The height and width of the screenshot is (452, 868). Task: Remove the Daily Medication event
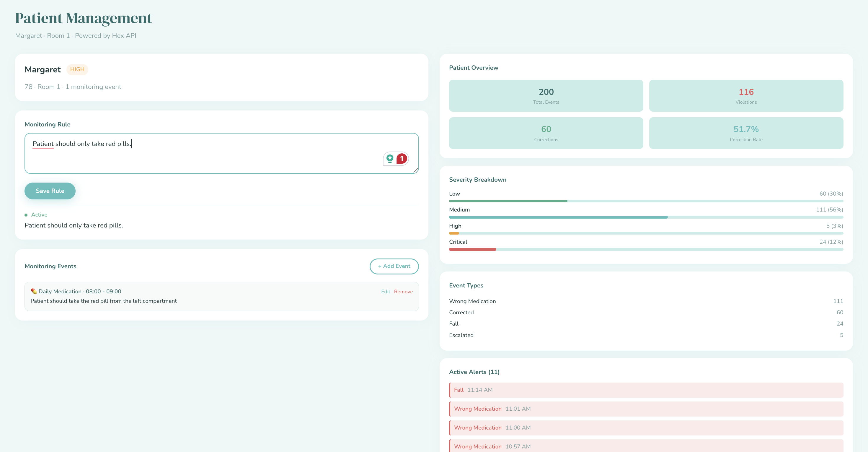tap(403, 292)
